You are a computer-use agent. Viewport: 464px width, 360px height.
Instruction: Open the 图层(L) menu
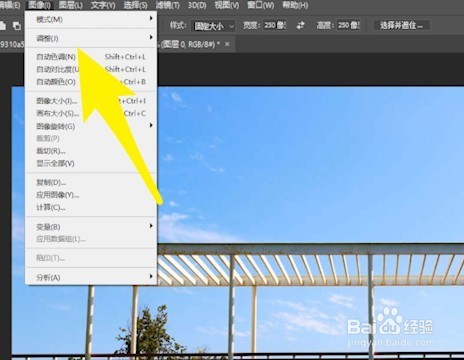coord(71,5)
